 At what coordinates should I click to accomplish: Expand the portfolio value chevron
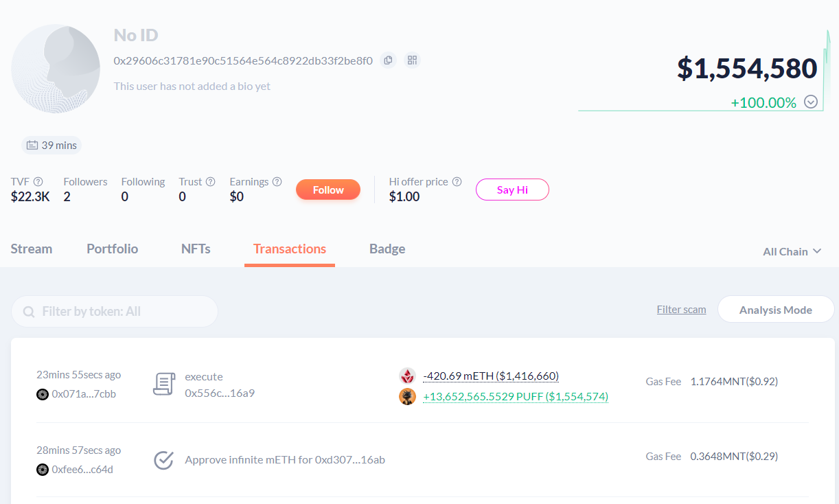coord(811,102)
